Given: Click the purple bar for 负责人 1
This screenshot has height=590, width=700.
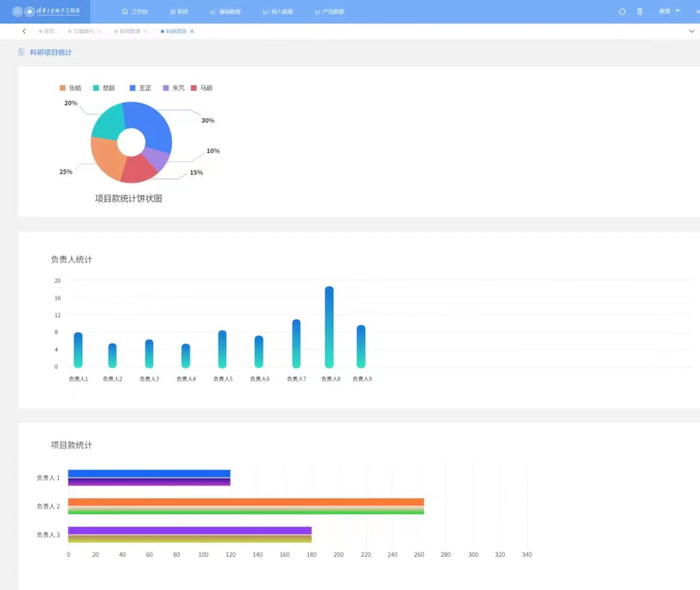Looking at the screenshot, I should [149, 482].
